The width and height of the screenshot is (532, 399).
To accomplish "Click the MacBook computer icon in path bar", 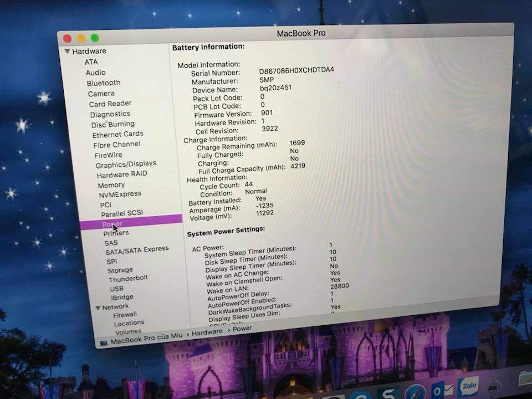I will (104, 343).
